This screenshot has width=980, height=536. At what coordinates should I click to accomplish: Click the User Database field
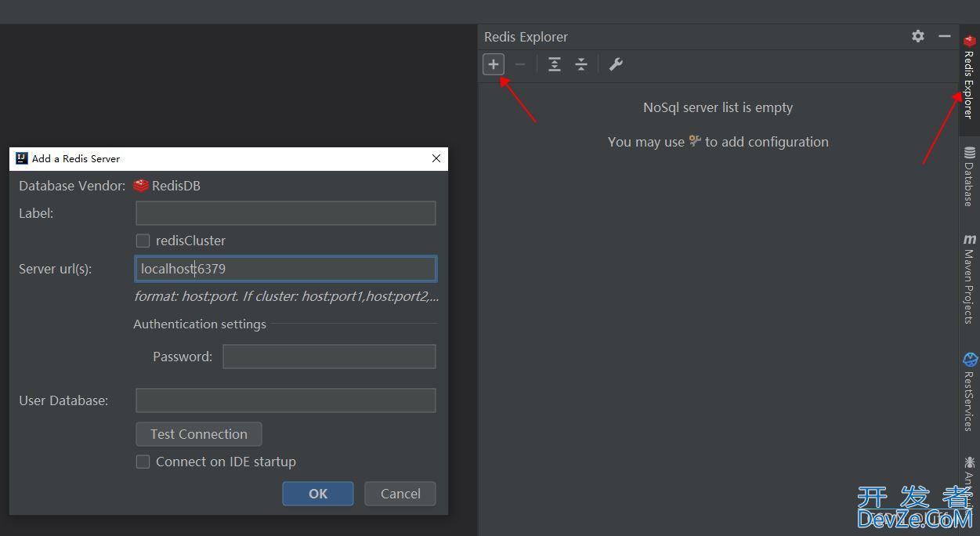(286, 400)
